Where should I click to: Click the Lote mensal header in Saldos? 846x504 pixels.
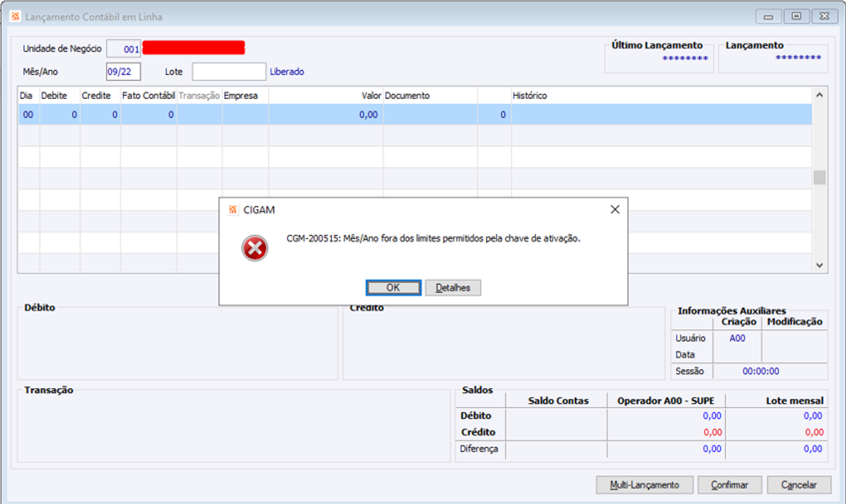pyautogui.click(x=795, y=401)
